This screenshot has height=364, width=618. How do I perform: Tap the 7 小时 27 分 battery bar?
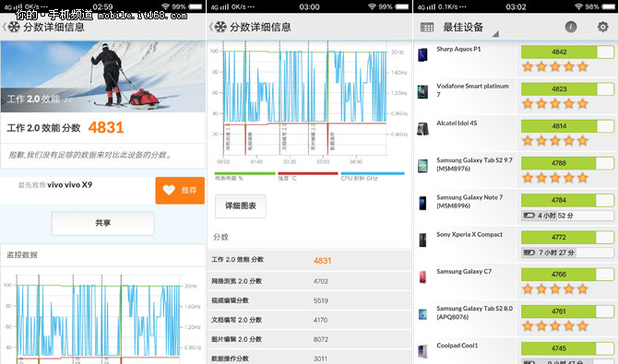click(x=567, y=252)
